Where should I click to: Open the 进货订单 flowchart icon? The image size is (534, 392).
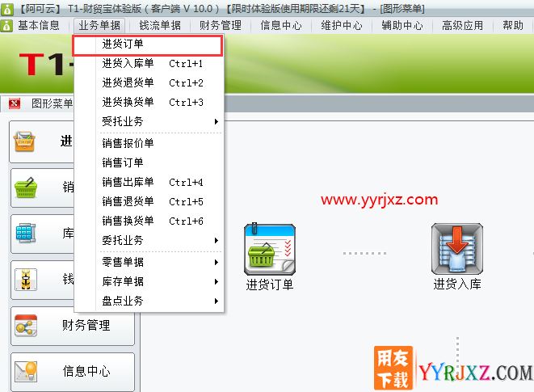click(269, 250)
